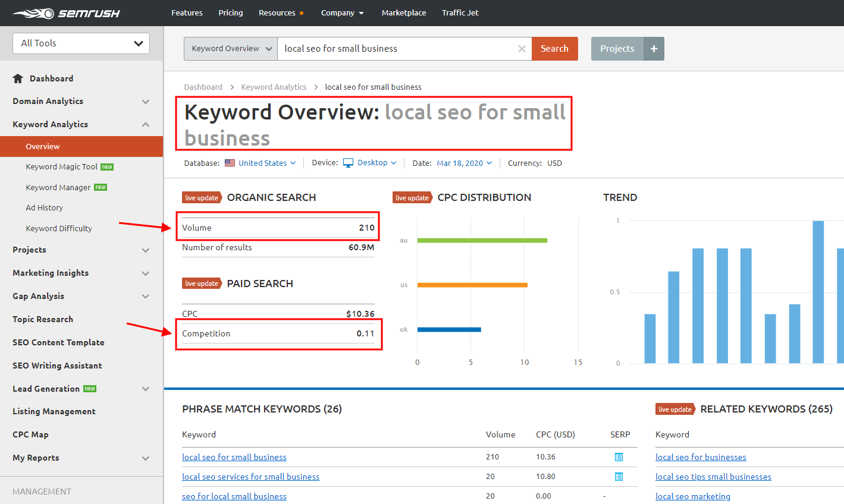The image size is (844, 504).
Task: Click the new badge beside Keyword Manager
Action: [x=101, y=187]
